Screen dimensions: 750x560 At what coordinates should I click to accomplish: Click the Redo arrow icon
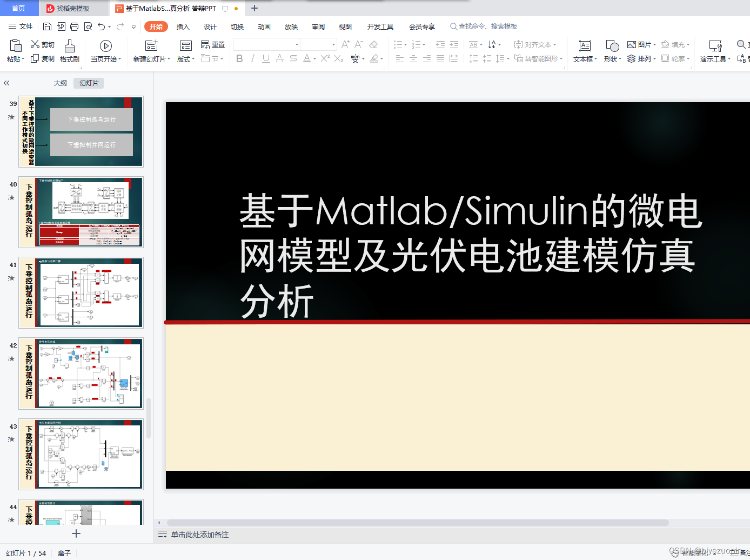120,26
